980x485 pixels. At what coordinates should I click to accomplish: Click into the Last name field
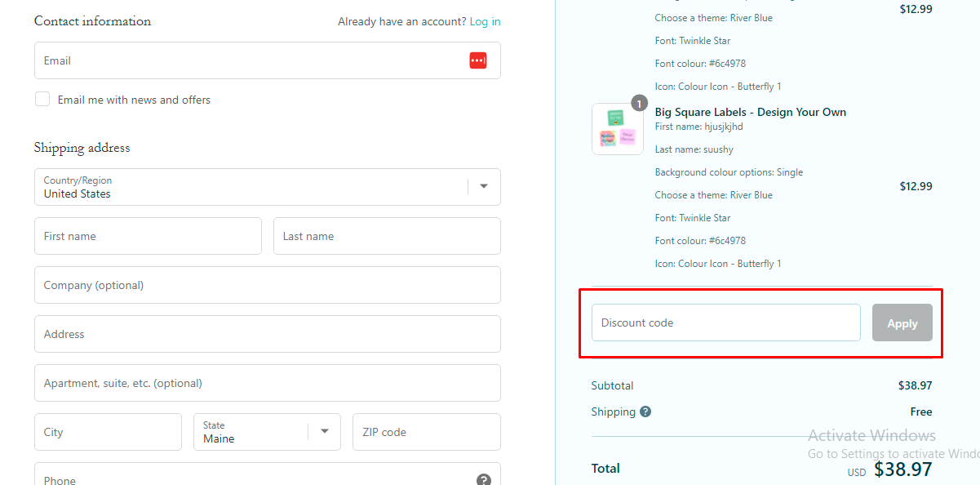coord(387,236)
